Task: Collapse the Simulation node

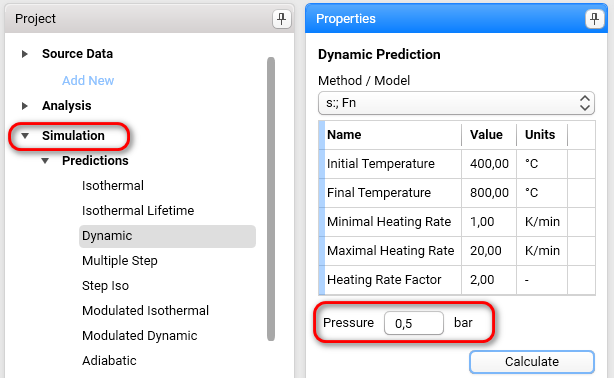Action: click(25, 136)
